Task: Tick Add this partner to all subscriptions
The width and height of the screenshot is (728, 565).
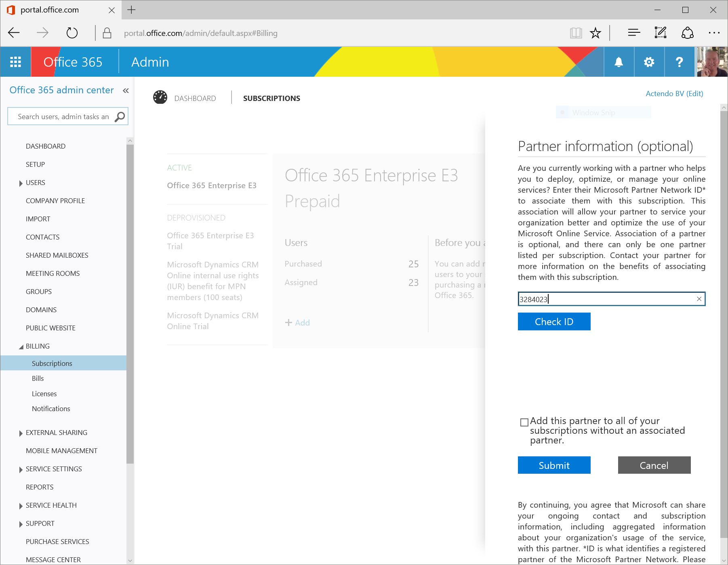Action: tap(524, 422)
